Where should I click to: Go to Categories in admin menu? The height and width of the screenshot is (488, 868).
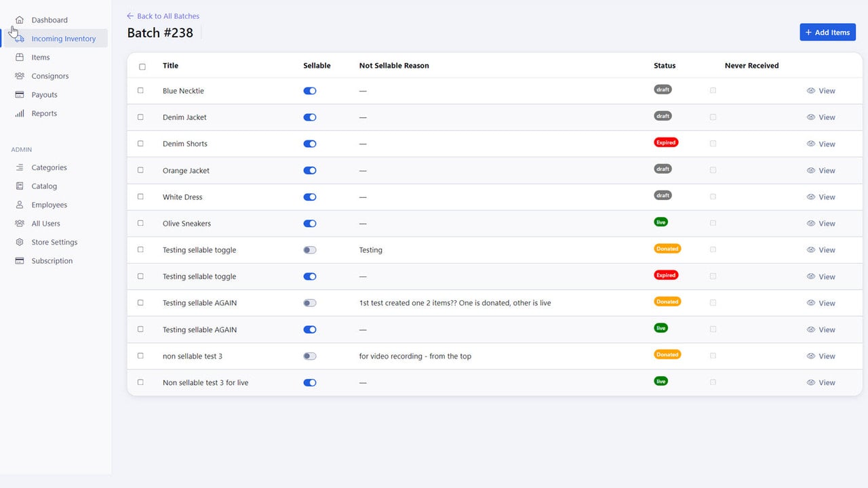tap(49, 167)
